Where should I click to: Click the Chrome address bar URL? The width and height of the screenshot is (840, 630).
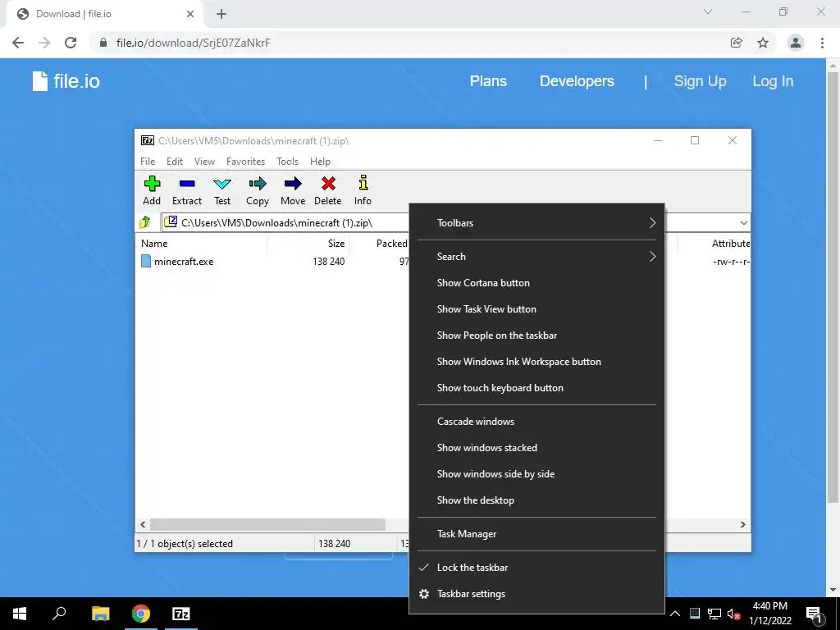[194, 43]
